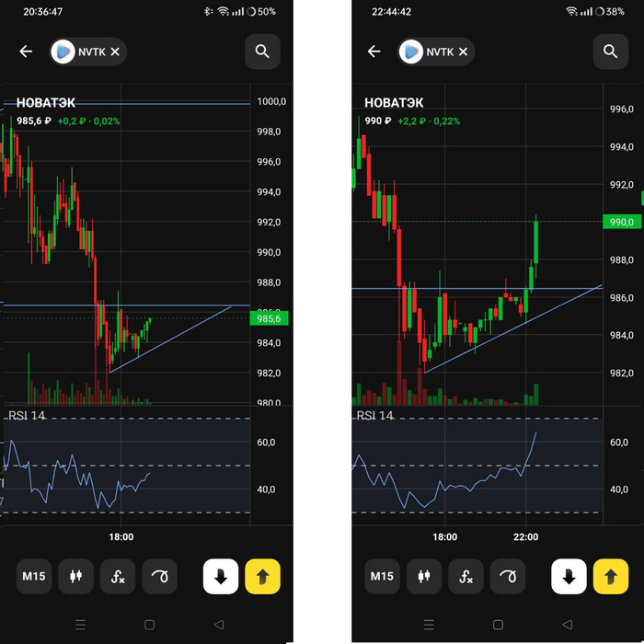Open the candlestick chart type picker in the right screenshot
644x644 pixels.
(x=424, y=577)
